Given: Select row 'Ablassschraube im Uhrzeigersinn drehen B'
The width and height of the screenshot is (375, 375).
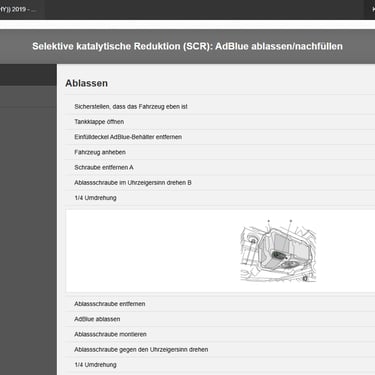Looking at the screenshot, I should (x=220, y=183).
